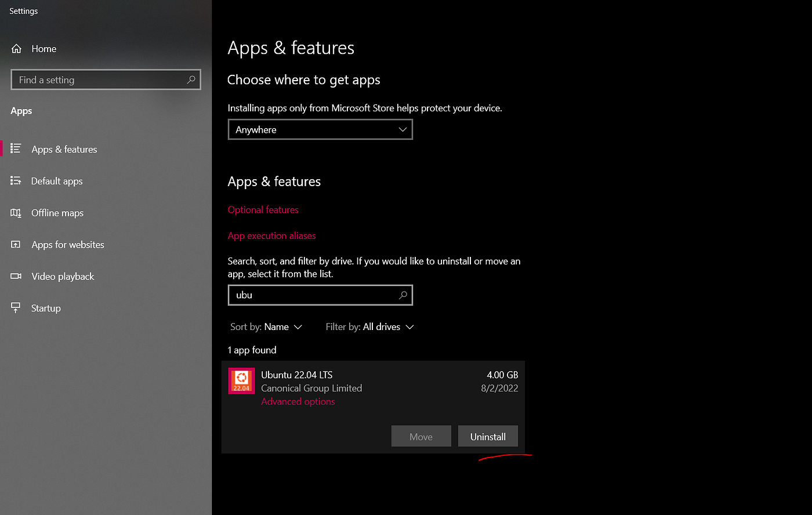The width and height of the screenshot is (812, 515).
Task: Open Advanced options for Ubuntu 22.04 LTS
Action: (298, 401)
